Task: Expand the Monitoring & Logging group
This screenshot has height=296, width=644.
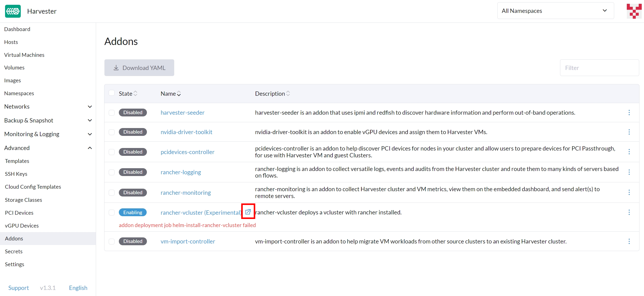Action: point(48,134)
